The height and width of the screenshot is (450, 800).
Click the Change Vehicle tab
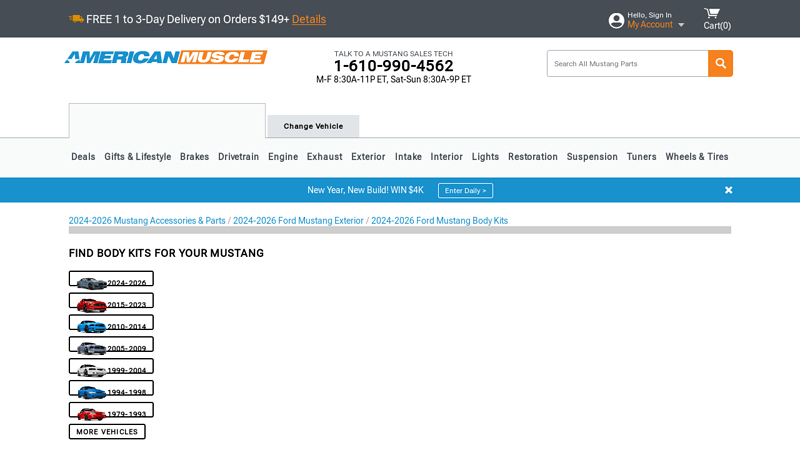313,126
